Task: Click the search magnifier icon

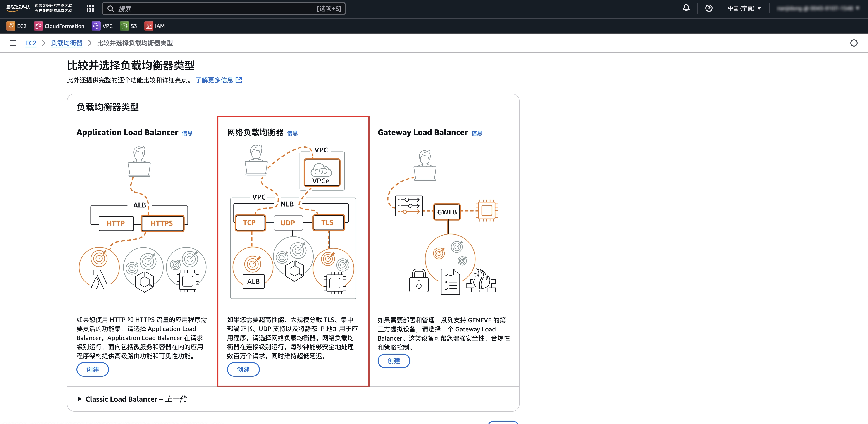Action: pyautogui.click(x=110, y=9)
